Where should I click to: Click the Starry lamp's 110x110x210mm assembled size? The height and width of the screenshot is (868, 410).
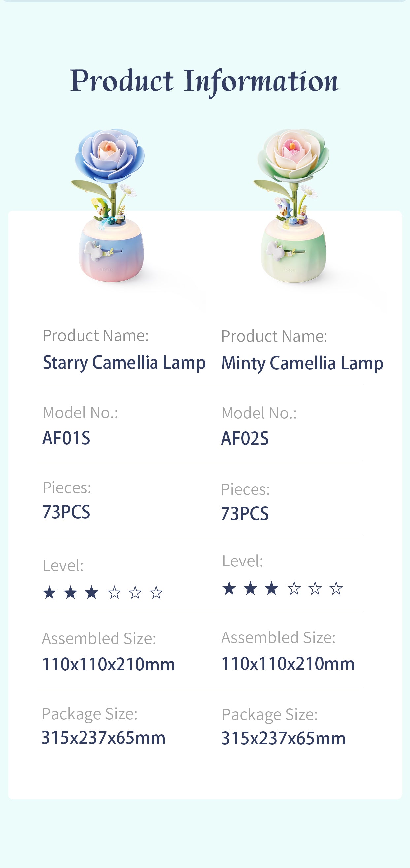click(x=109, y=665)
